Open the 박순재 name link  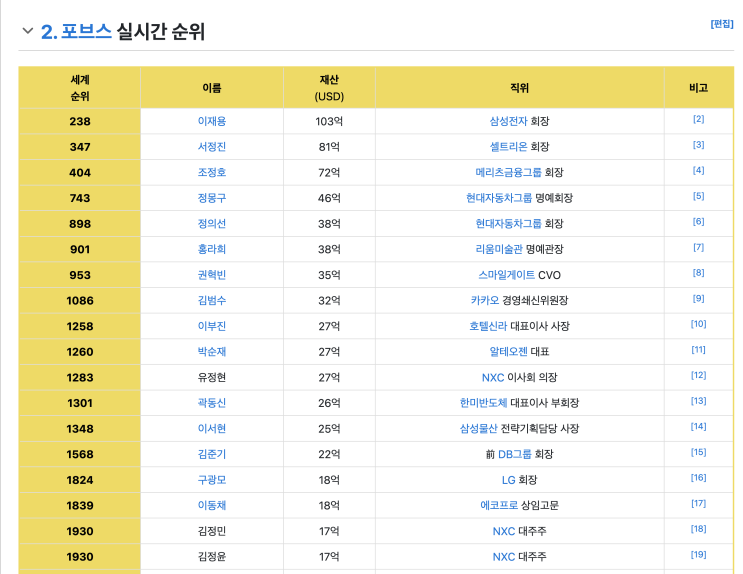pos(212,352)
